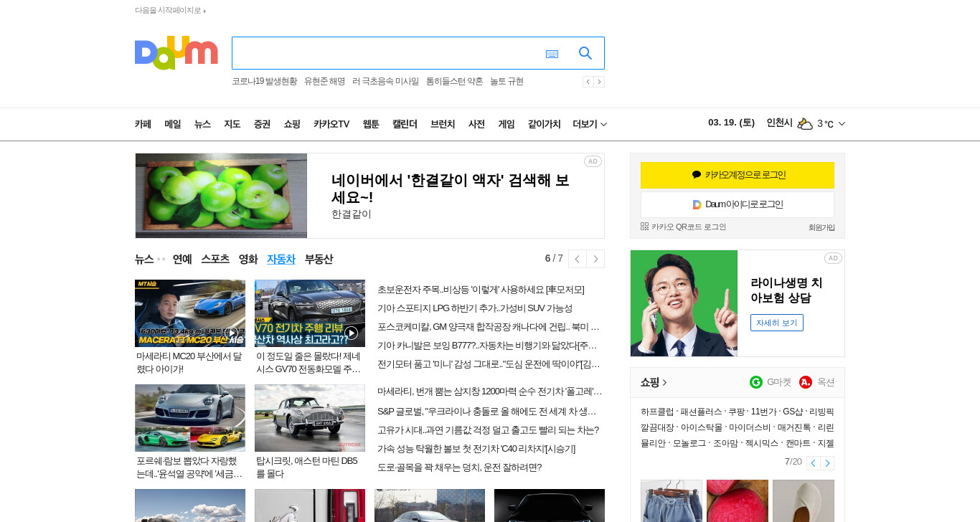Image resolution: width=980 pixels, height=522 pixels.
Task: Open 웹툰 in navigation menu
Action: (371, 124)
